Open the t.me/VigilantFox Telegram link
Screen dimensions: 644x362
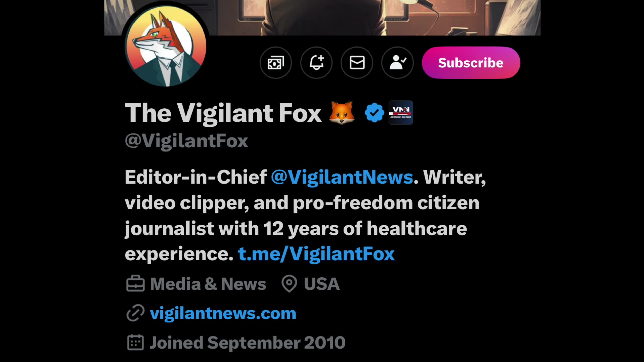[x=316, y=254]
